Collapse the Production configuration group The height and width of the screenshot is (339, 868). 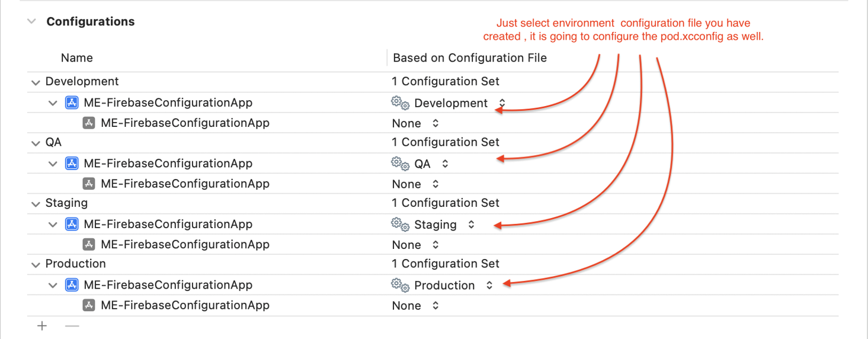[36, 264]
